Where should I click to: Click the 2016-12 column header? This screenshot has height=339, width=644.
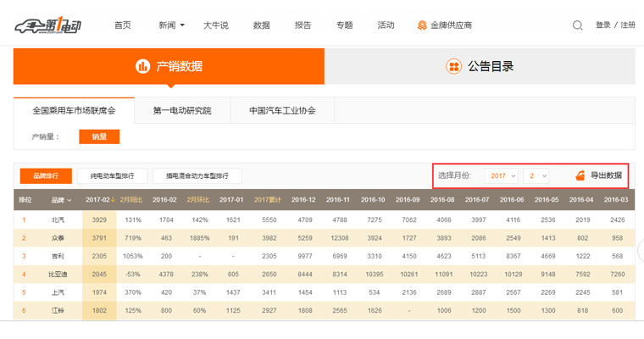[303, 200]
